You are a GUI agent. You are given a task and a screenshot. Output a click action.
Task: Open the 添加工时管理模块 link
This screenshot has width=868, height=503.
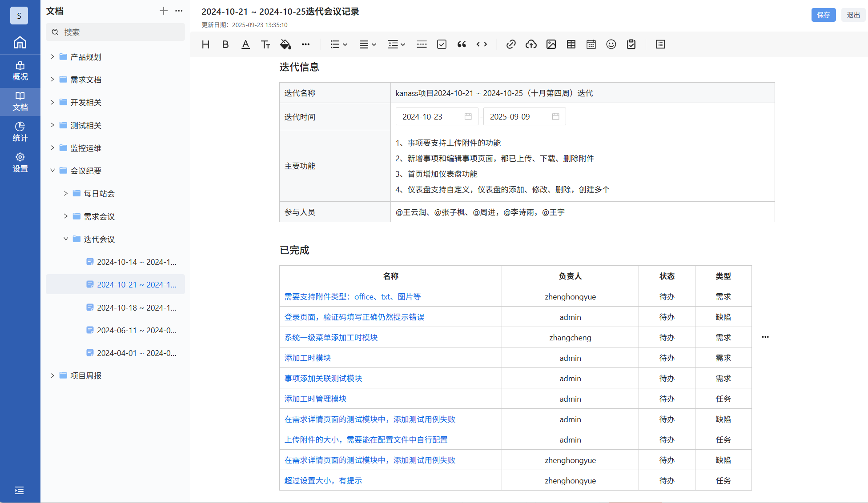coord(315,399)
